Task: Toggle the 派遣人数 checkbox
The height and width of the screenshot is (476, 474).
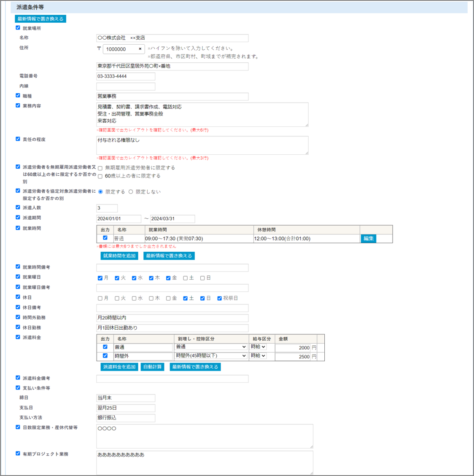Action: 18,207
